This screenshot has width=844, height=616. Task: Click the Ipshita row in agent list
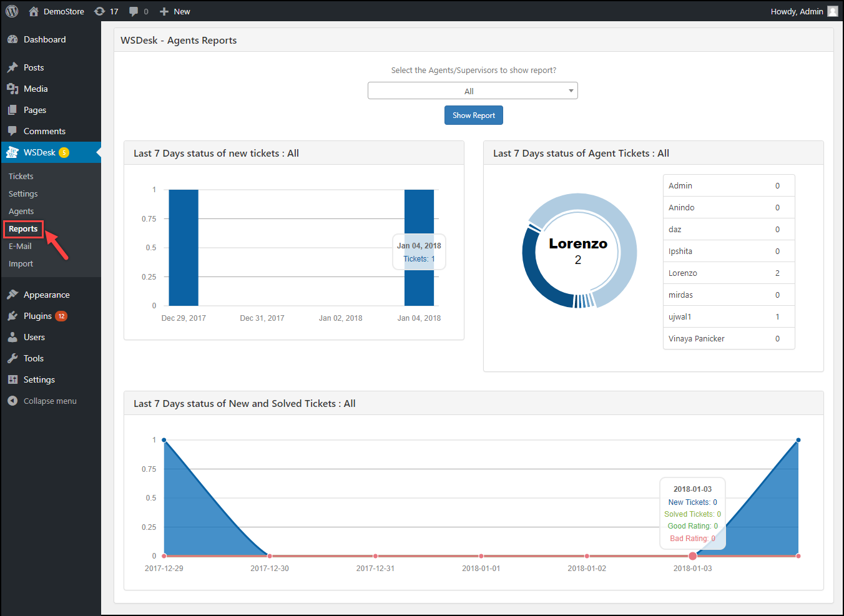[x=729, y=251]
